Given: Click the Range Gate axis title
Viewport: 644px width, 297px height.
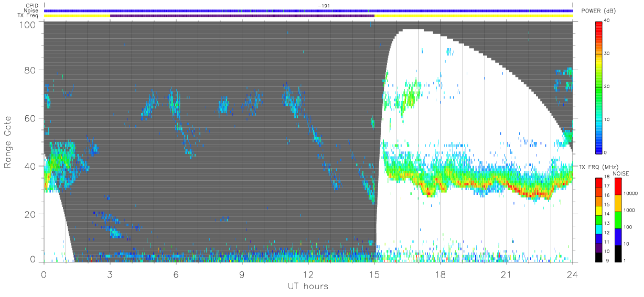Looking at the screenshot, I should (x=8, y=142).
